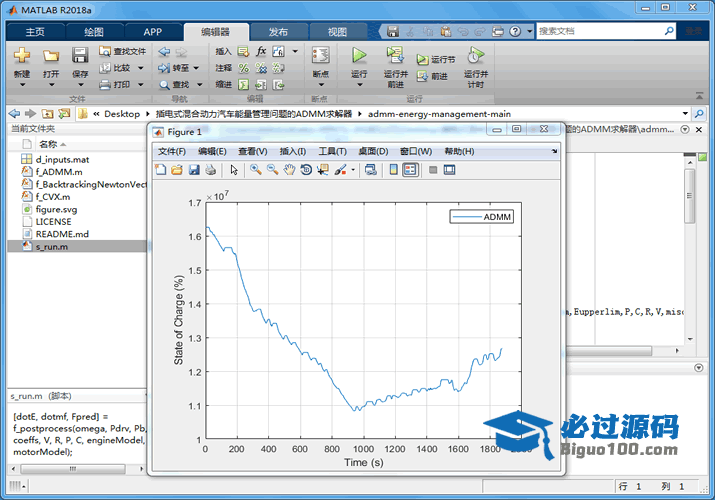Click the search documentation input field
This screenshot has width=715, height=500.
click(x=600, y=31)
